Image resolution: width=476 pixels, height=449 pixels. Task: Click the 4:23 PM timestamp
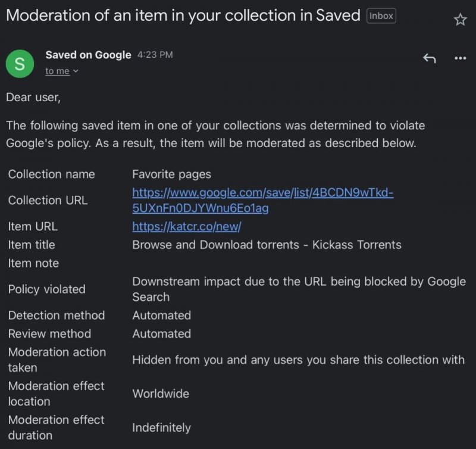[x=155, y=55]
